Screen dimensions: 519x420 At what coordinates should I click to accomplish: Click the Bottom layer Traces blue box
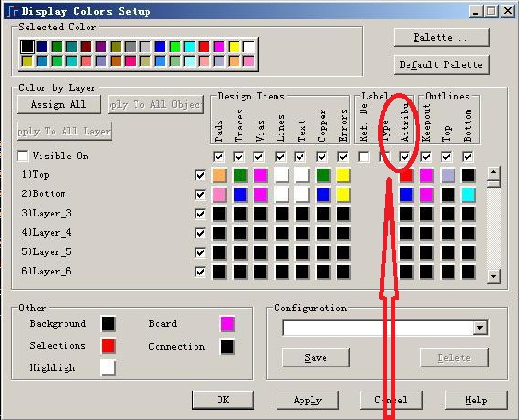pos(241,194)
